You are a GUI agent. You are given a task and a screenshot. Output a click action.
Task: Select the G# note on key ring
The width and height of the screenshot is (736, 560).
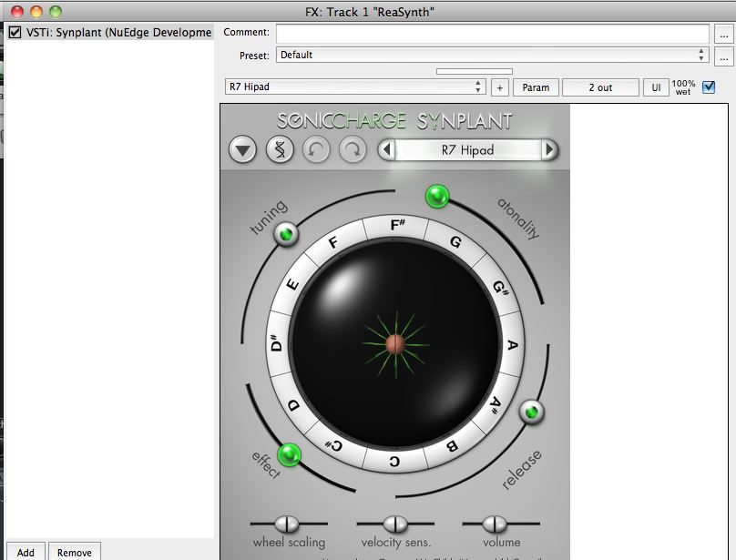tap(499, 287)
